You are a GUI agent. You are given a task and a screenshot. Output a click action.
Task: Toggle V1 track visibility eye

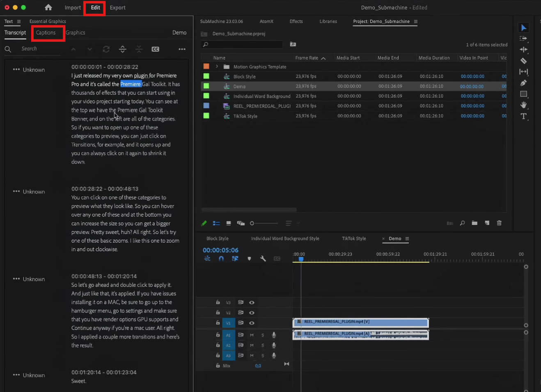point(252,323)
